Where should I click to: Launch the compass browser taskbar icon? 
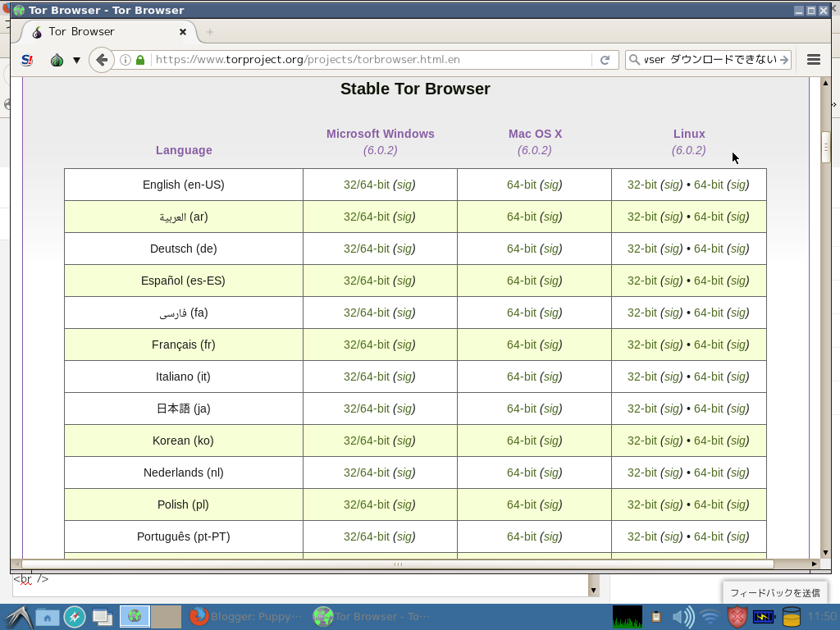[75, 617]
